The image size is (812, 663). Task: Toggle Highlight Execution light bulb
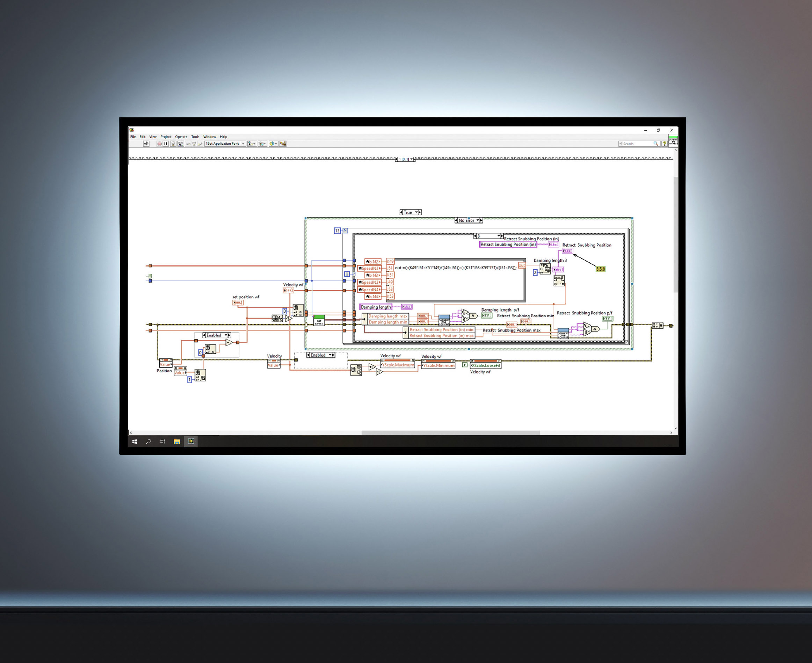coord(173,144)
